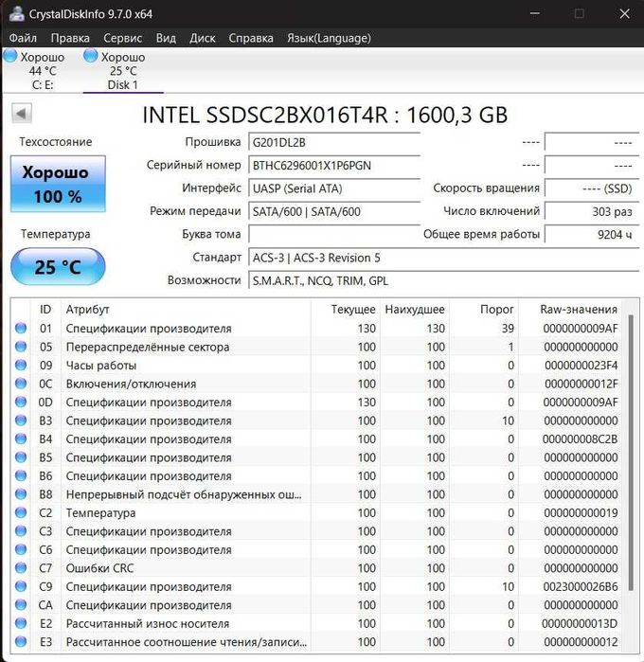The image size is (644, 662).
Task: Click the total working time field 9204 ч
Action: pos(592,234)
